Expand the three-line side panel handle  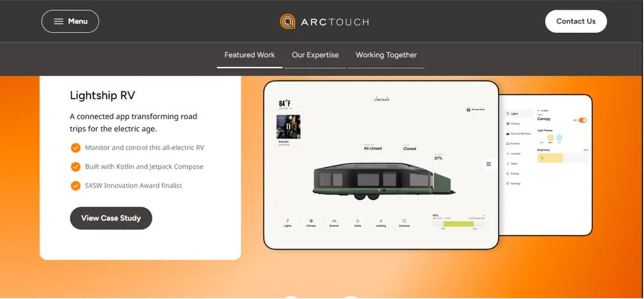(x=489, y=164)
